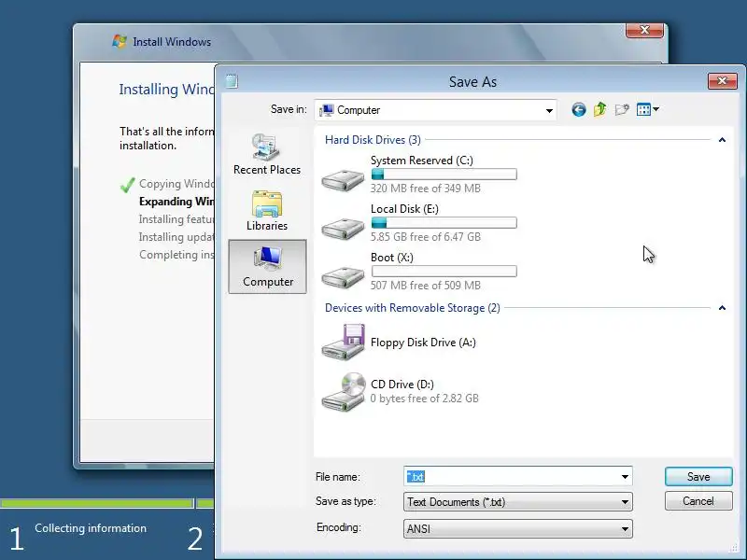Click '5.85 GB free of 6.47 GB' text
Viewport: 747px width, 560px height.
426,237
